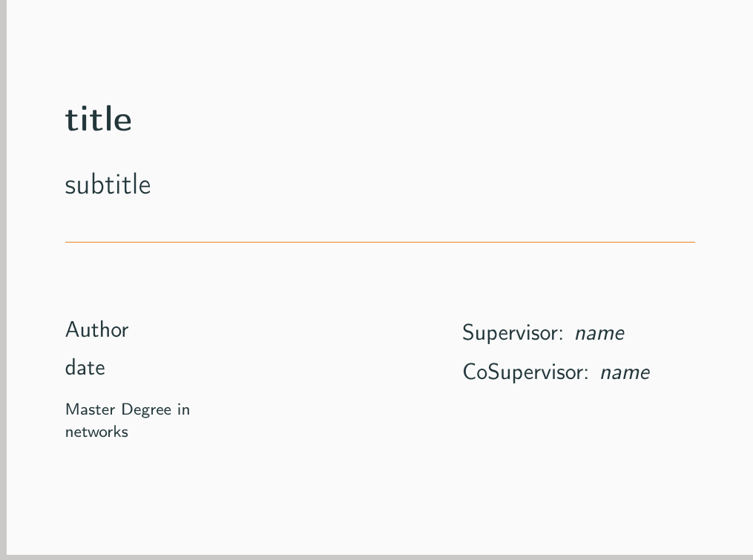Click the gray left border of the slide
Viewport: 753px width, 560px height.
[x=3, y=279]
